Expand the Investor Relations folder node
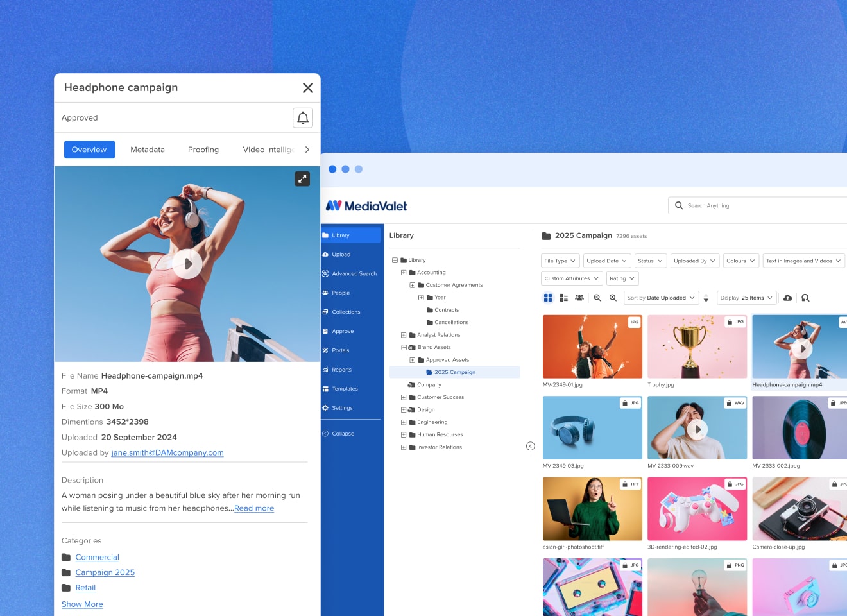Screen dimensions: 847x616 tap(404, 448)
